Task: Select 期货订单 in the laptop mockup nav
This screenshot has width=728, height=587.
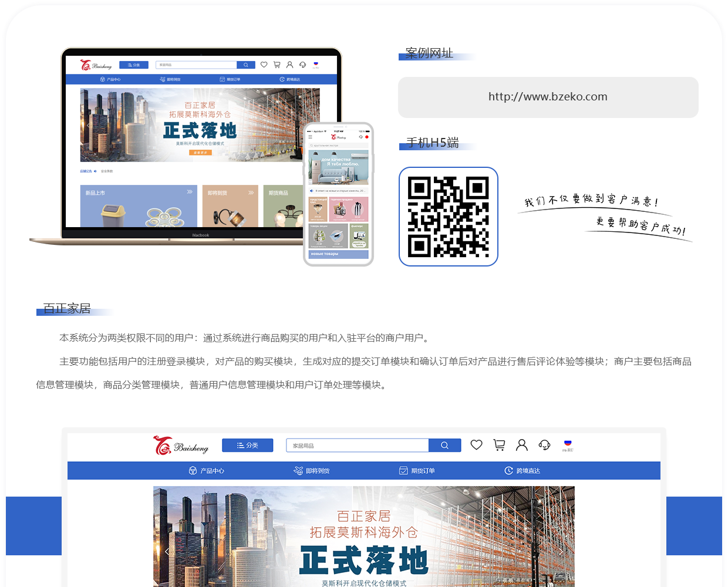Action: click(230, 79)
